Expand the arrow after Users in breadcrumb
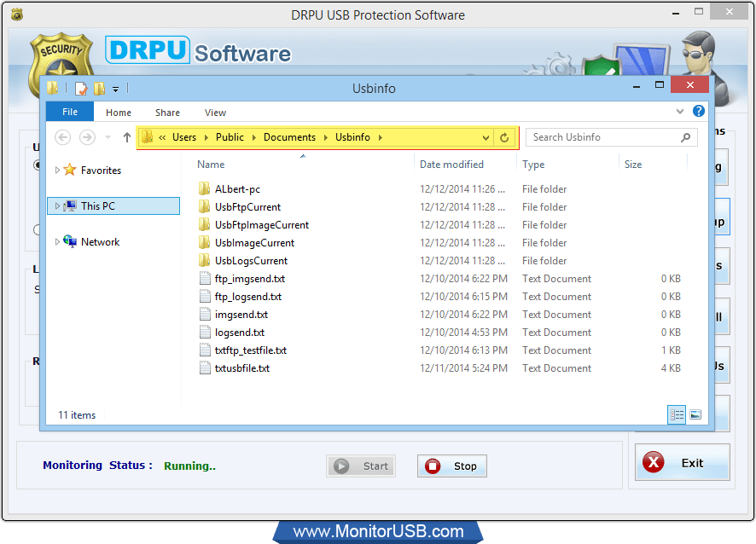 click(x=206, y=137)
